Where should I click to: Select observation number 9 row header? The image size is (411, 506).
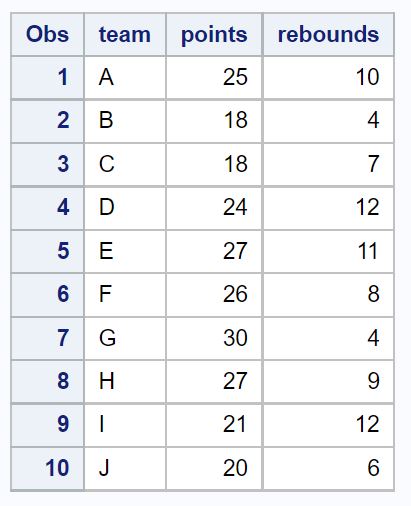click(x=47, y=425)
